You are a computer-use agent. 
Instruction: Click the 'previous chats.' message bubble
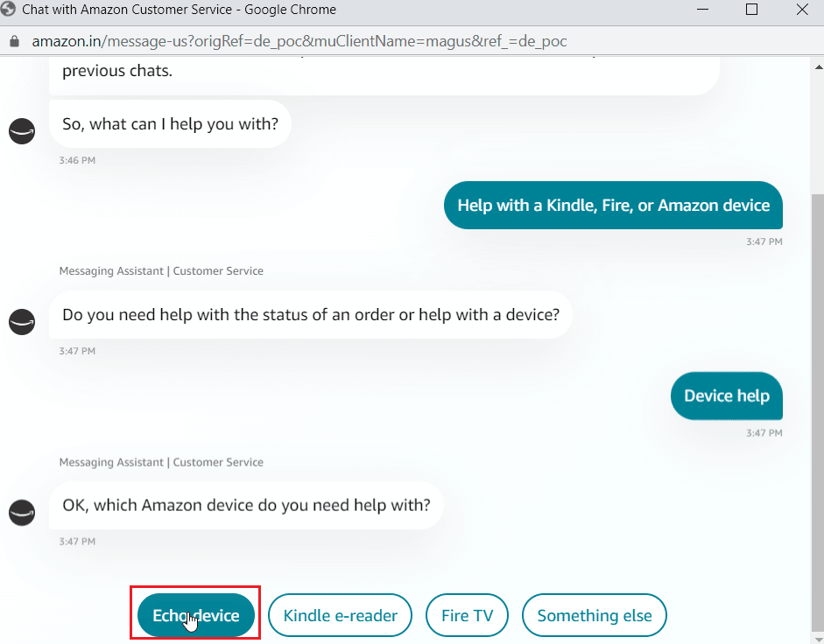click(384, 75)
